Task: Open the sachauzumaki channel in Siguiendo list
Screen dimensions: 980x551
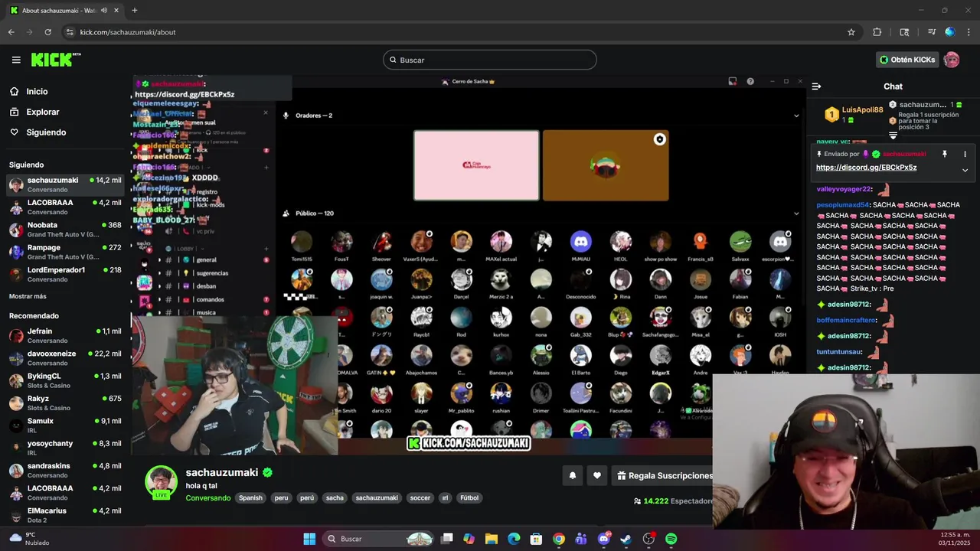Action: tap(65, 184)
